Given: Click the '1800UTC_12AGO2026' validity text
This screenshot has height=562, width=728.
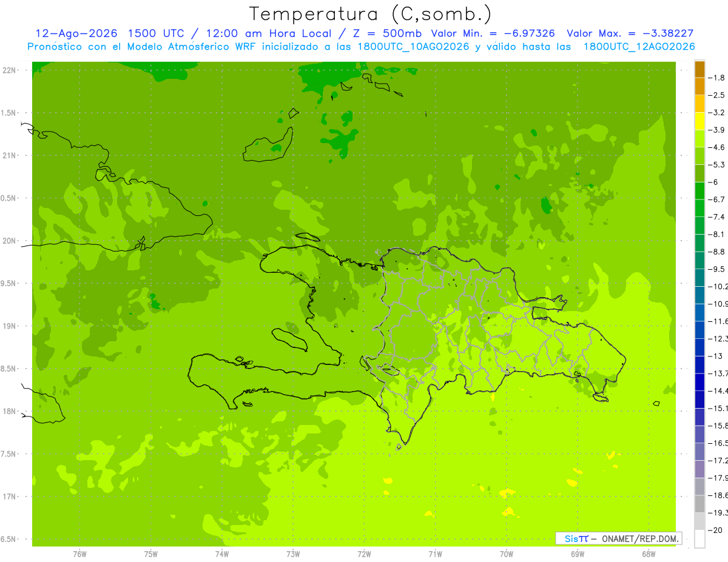Looking at the screenshot, I should click(639, 47).
